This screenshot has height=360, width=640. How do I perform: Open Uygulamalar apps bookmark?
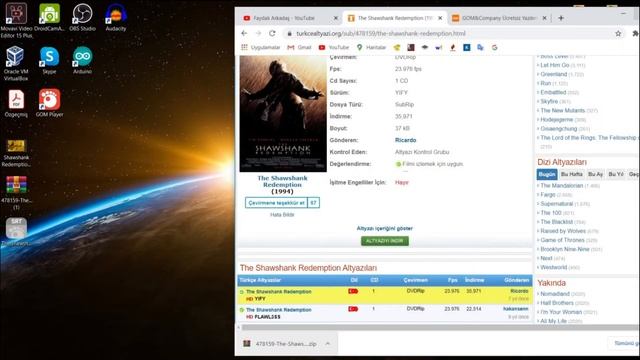(x=261, y=47)
